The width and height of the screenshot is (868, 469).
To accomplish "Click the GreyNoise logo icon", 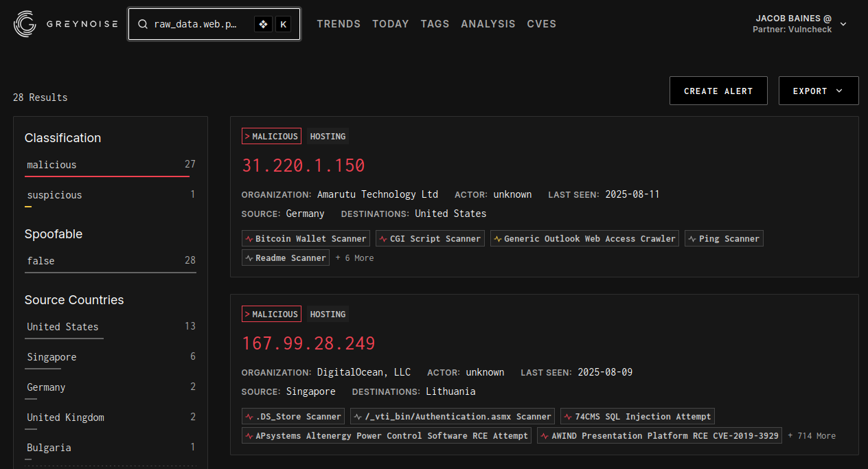I will [25, 23].
